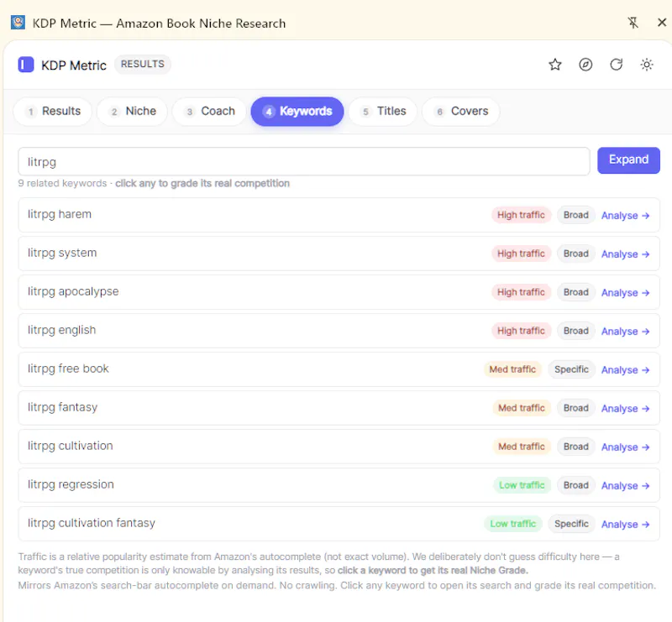This screenshot has width=672, height=622.
Task: Click High traffic badge on litrpg system
Action: 521,254
